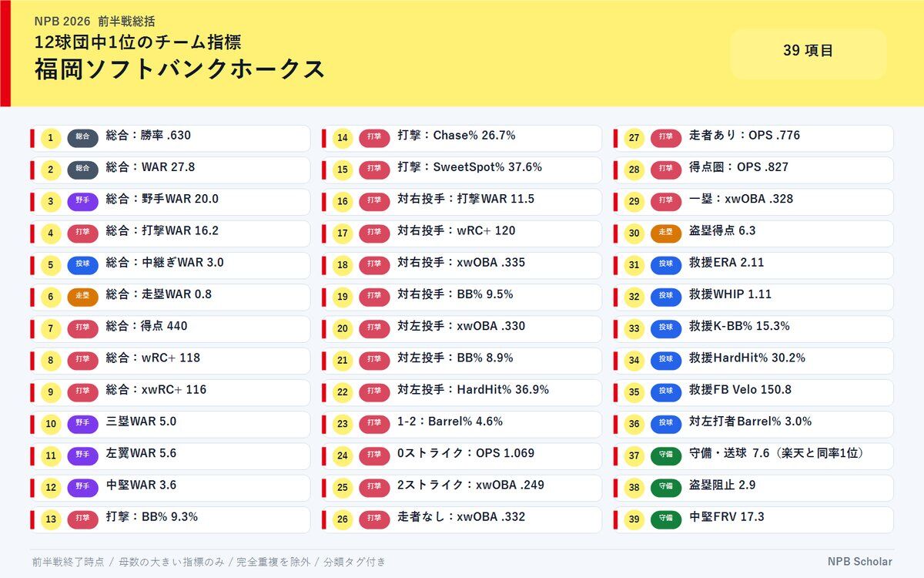Click the 対右投手：wRC+ 120 entry

[x=462, y=234]
